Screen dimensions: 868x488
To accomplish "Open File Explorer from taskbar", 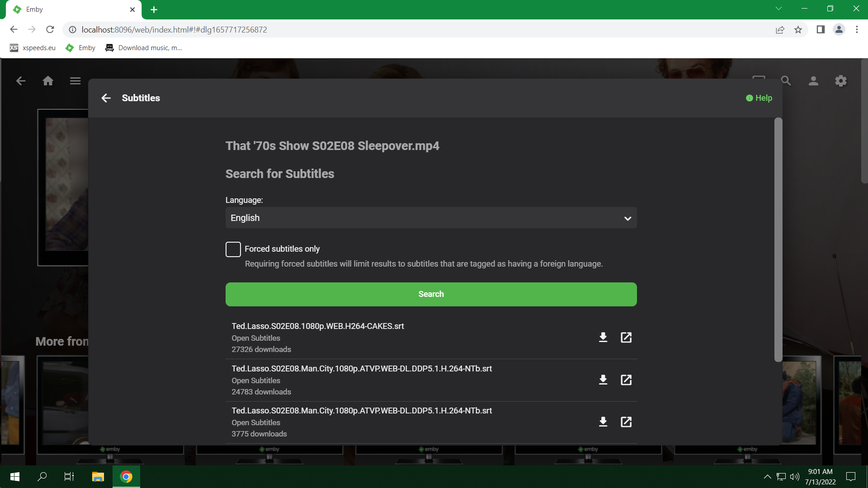I will pos(98,477).
